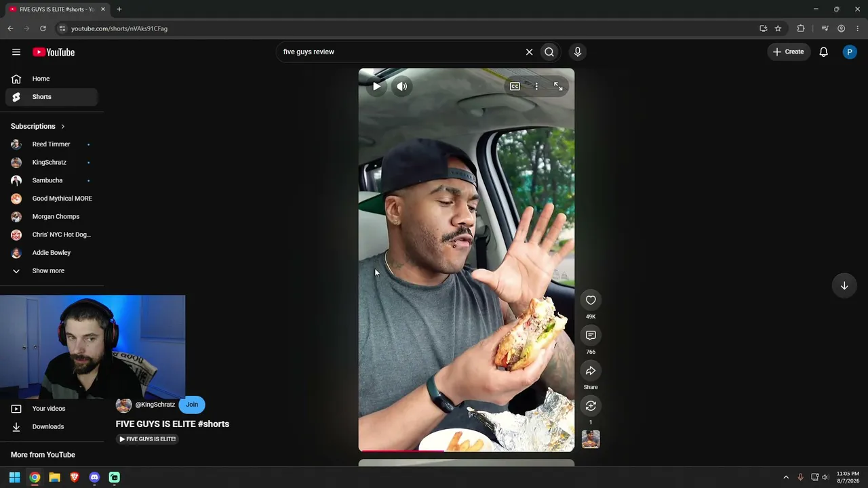The image size is (868, 488).
Task: Enter fullscreen on the Short player
Action: click(x=558, y=86)
